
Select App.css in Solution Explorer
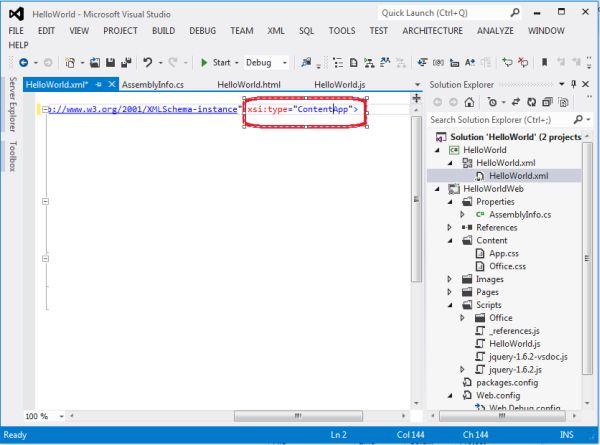coord(504,253)
